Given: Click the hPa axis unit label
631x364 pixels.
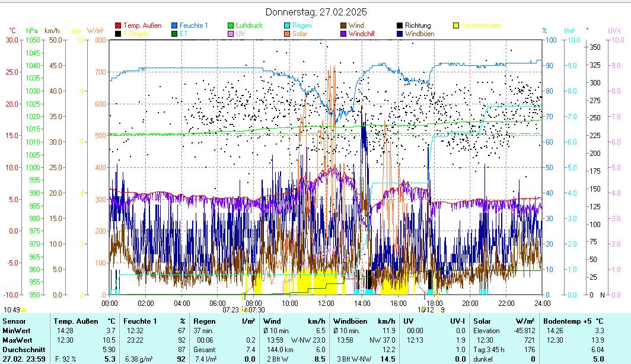Looking at the screenshot, I should point(31,30).
